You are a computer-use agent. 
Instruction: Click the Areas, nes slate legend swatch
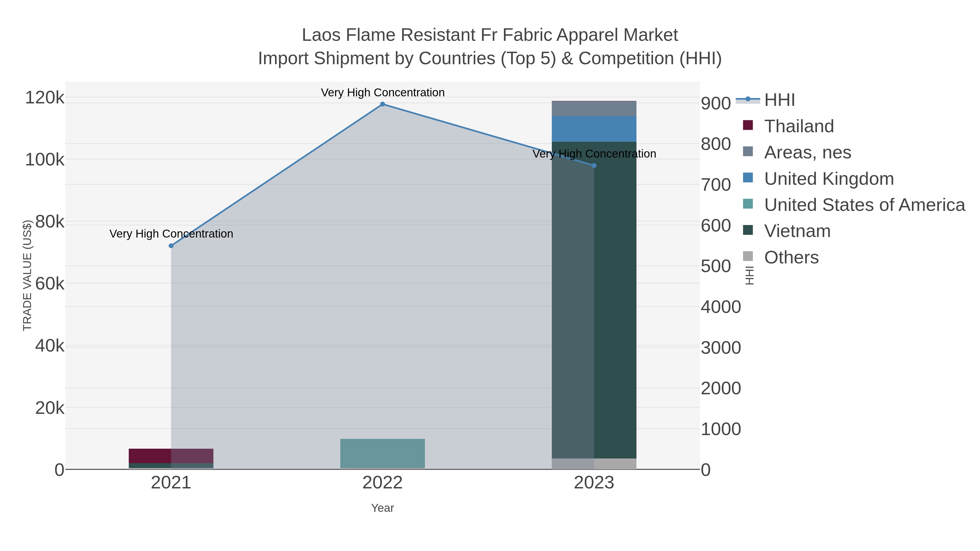[748, 151]
